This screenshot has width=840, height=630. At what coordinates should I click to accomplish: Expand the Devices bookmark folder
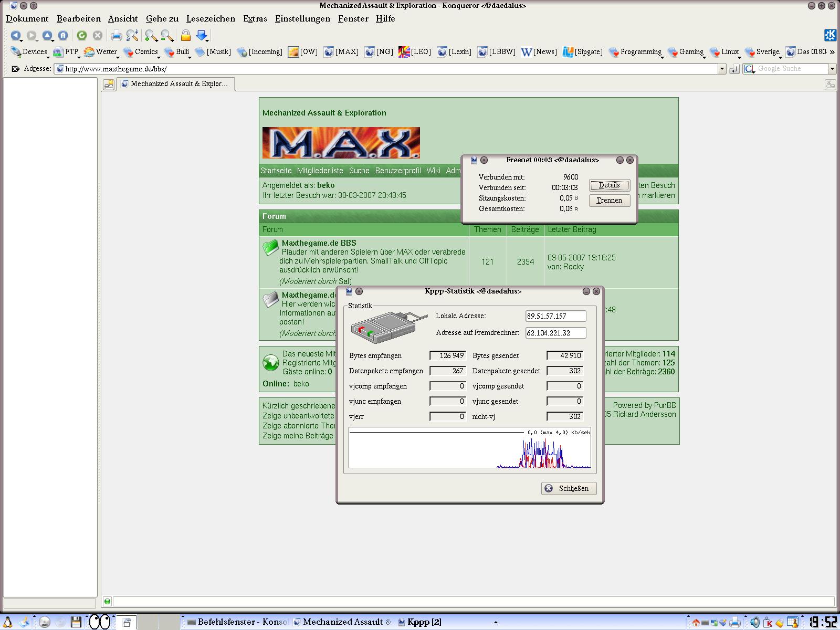(x=29, y=52)
